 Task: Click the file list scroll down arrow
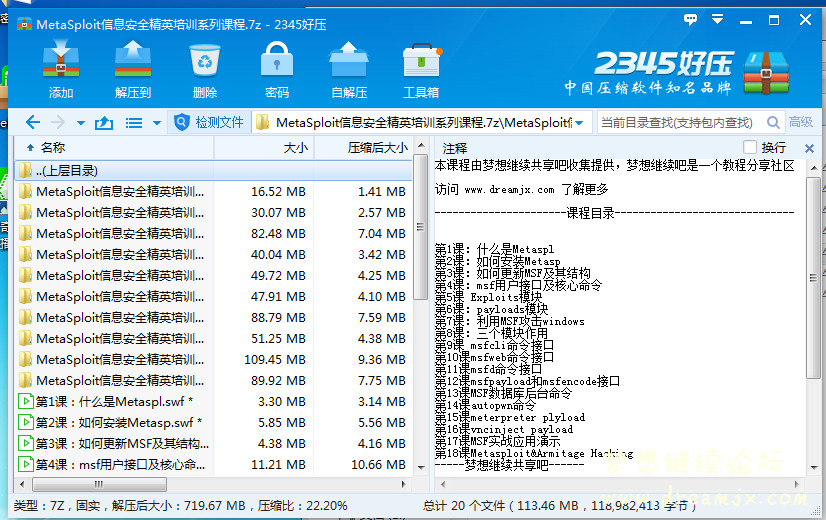421,467
